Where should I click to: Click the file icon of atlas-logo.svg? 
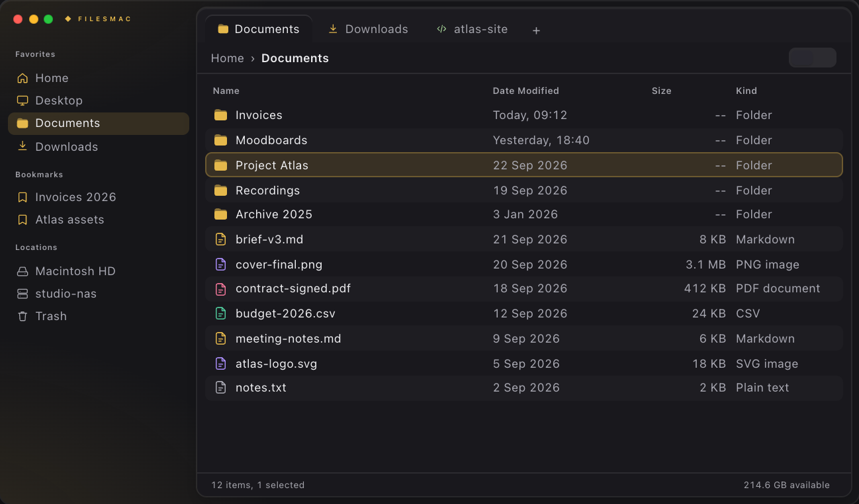click(220, 364)
